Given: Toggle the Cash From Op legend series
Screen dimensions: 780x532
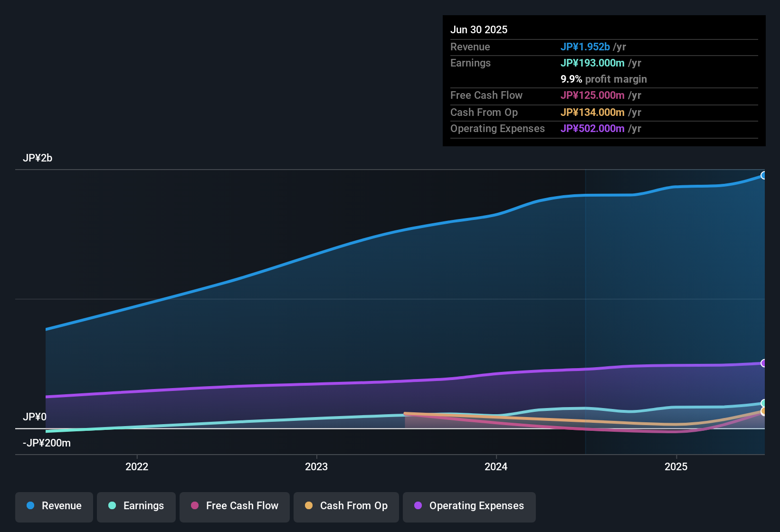Looking at the screenshot, I should click(x=346, y=506).
